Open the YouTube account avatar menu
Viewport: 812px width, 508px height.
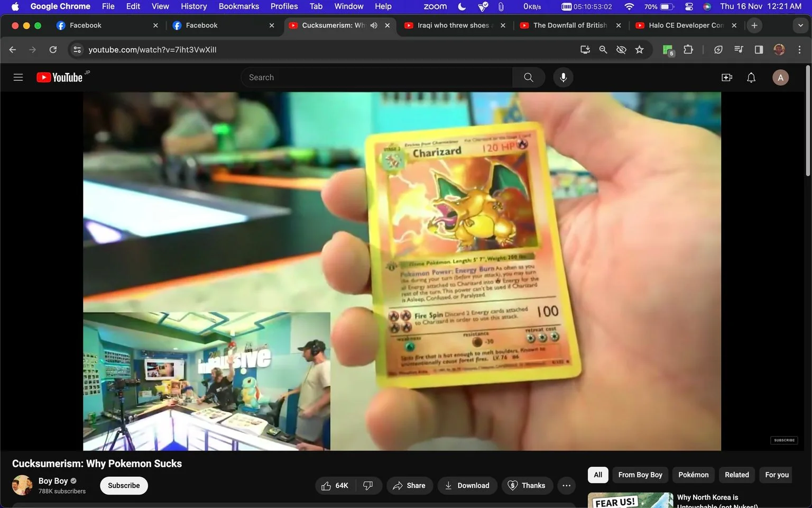tap(781, 77)
